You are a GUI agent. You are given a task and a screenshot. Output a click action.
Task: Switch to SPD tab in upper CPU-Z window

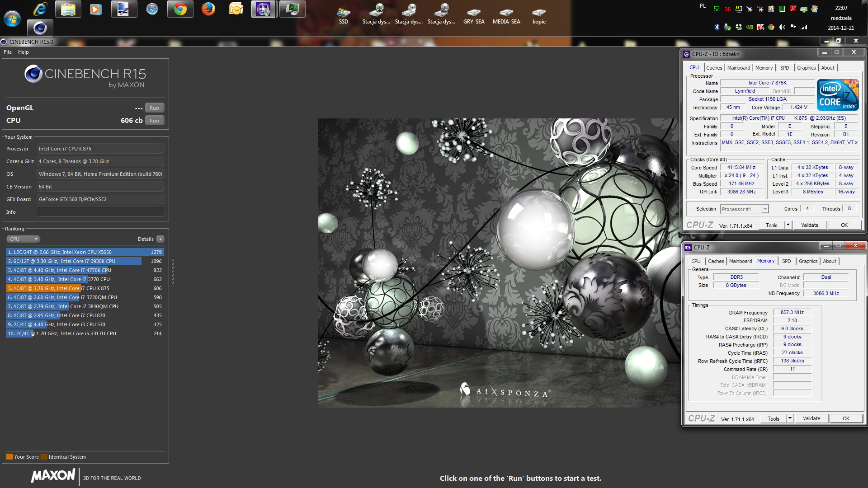[x=785, y=68]
